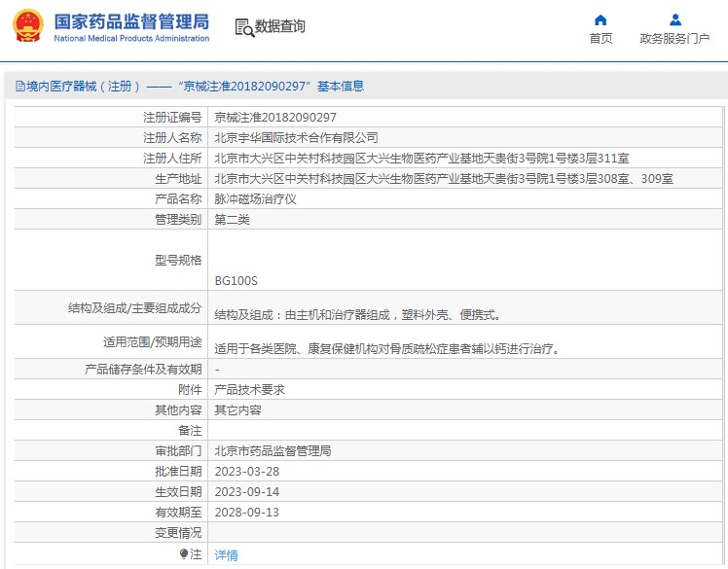This screenshot has height=569, width=728.
Task: Click the 首页 home icon
Action: click(x=601, y=20)
